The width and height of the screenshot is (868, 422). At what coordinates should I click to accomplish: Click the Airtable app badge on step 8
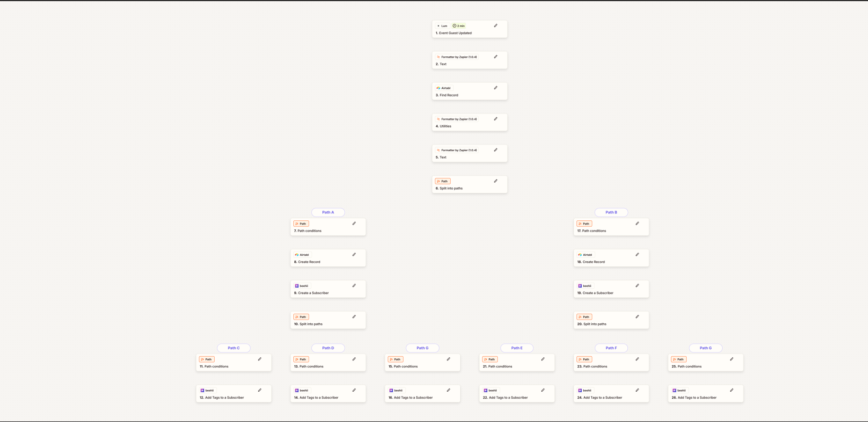pos(302,255)
